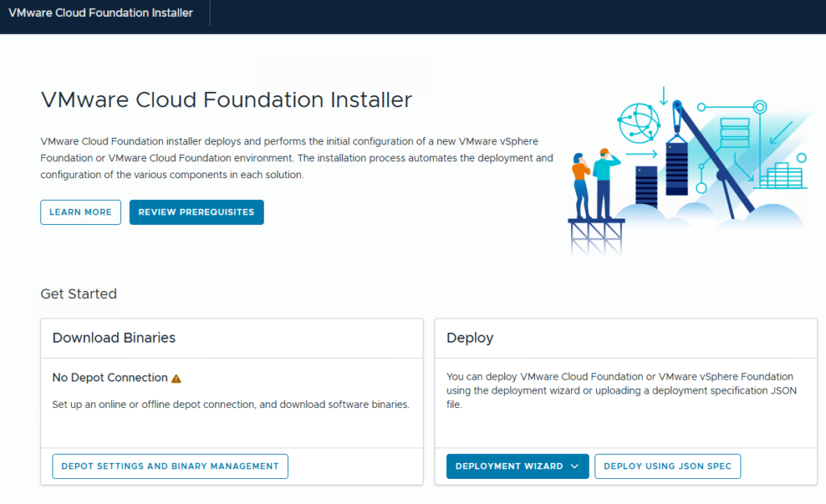826x504 pixels.
Task: Select the large page heading text
Action: tap(226, 100)
